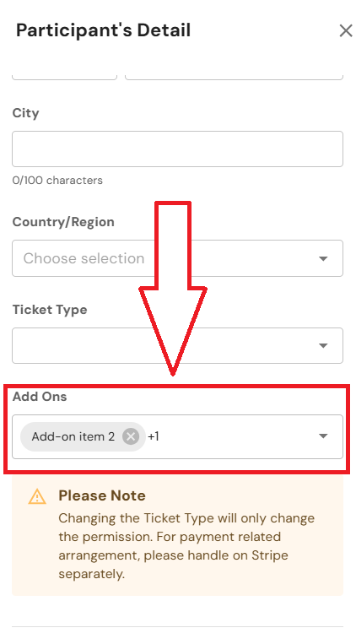Click the 'Please Note' heading
Screen dimensions: 356x644
pos(102,495)
